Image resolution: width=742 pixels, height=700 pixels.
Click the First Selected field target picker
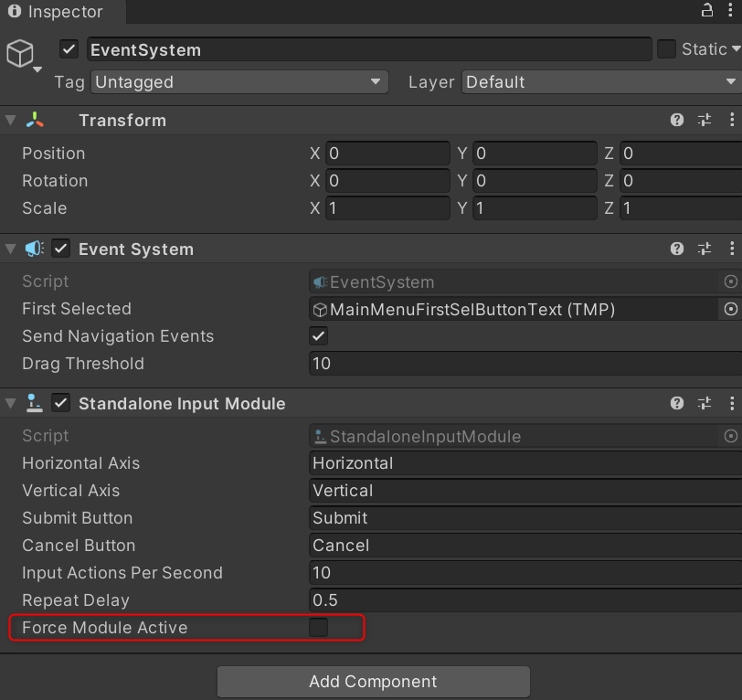coord(731,309)
